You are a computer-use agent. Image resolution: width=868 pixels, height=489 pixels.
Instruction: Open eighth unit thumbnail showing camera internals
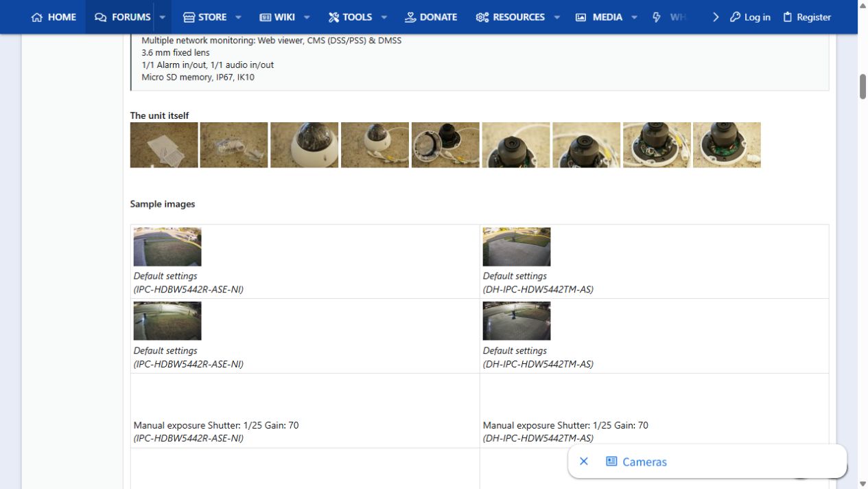(657, 145)
